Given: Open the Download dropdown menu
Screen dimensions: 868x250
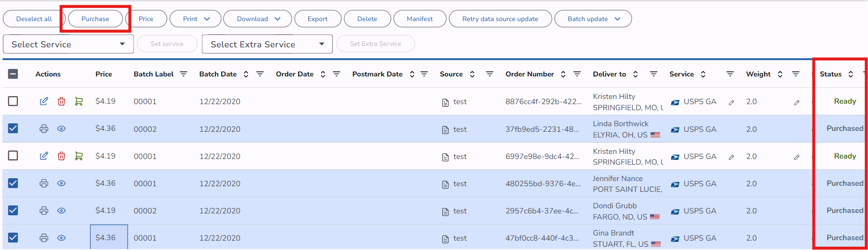Looking at the screenshot, I should 257,19.
